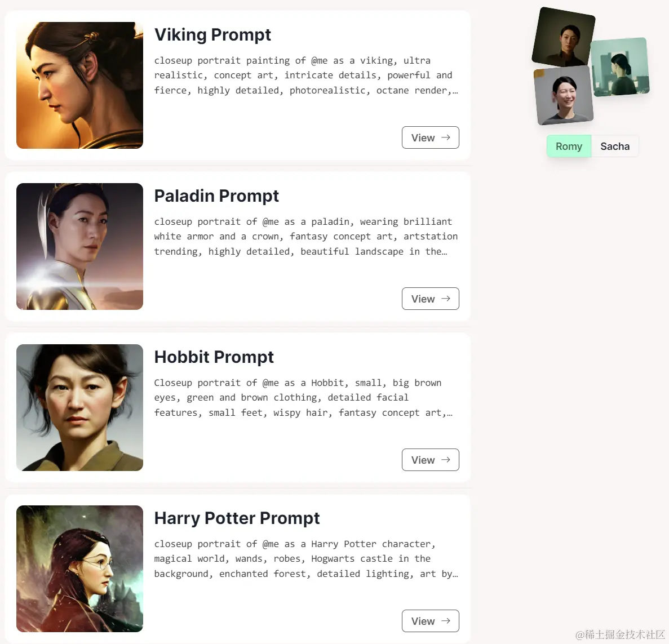669x644 pixels.
Task: Select the Romy tab
Action: tap(569, 146)
